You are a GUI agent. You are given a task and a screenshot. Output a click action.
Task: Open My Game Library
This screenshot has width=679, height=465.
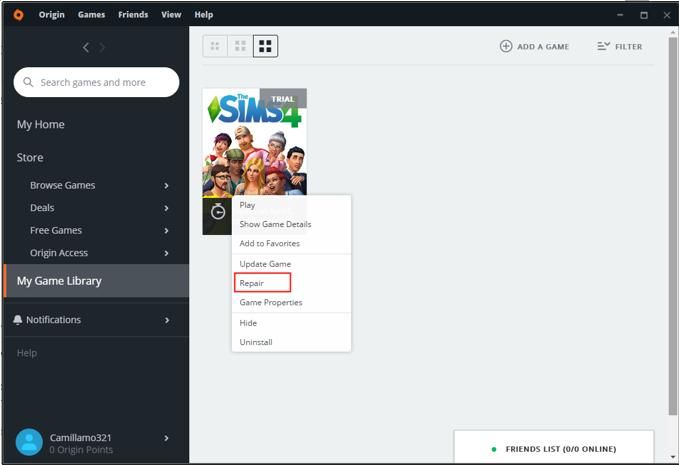(60, 281)
